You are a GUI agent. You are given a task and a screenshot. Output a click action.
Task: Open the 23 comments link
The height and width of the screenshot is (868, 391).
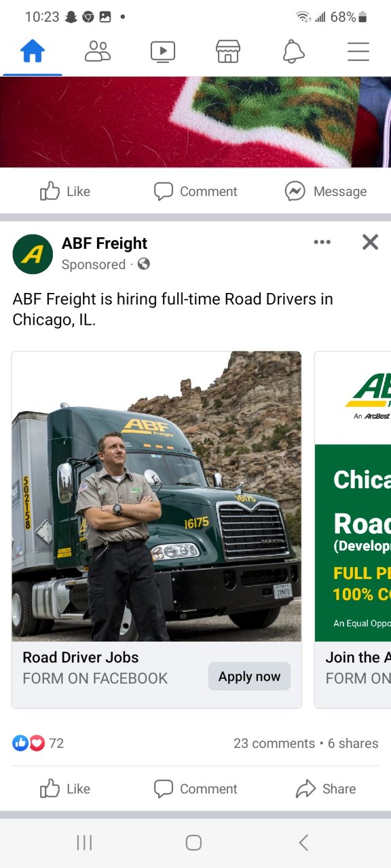click(274, 743)
